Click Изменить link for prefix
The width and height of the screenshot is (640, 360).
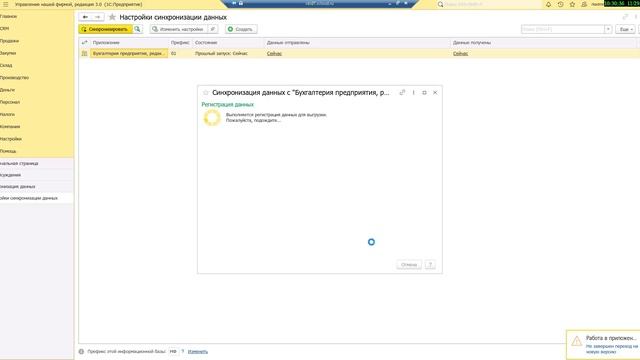click(198, 351)
